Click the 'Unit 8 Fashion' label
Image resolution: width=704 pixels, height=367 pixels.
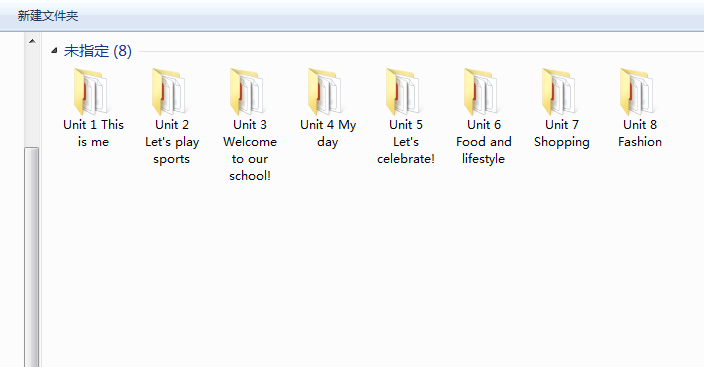640,133
